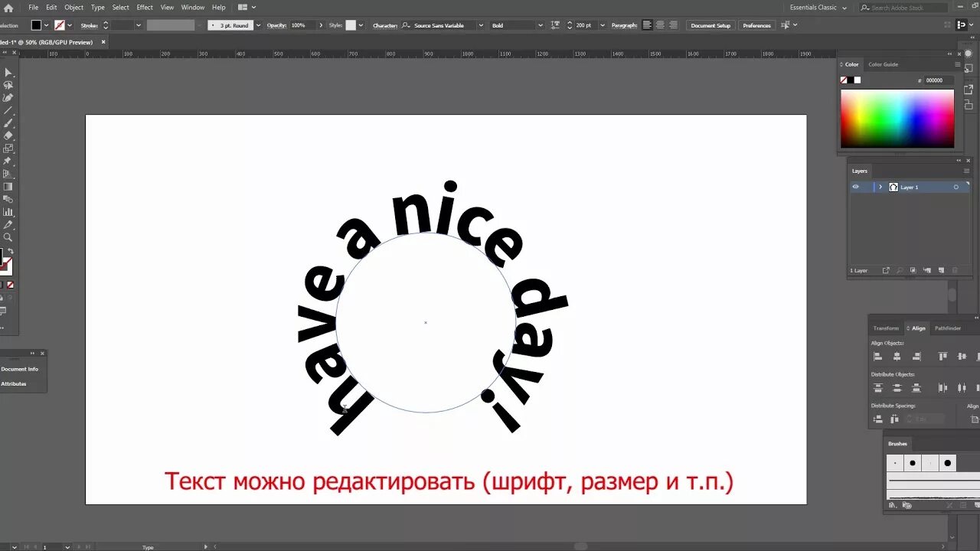Click horizontal distribute space icon

(x=894, y=419)
